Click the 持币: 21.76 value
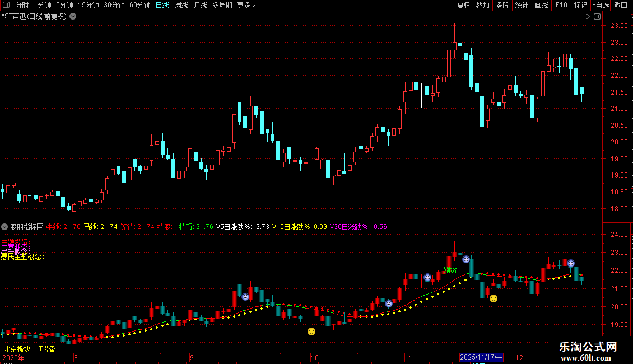 196,227
